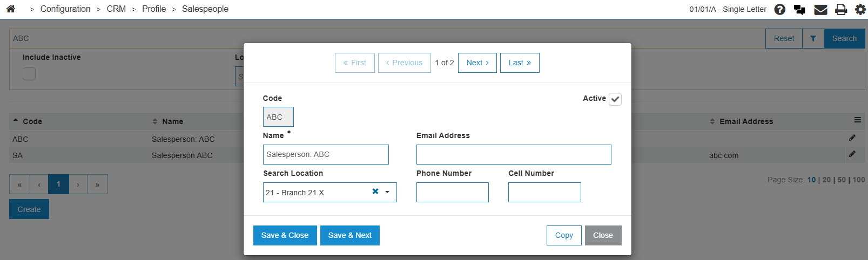
Task: Set page size to 50
Action: click(842, 180)
